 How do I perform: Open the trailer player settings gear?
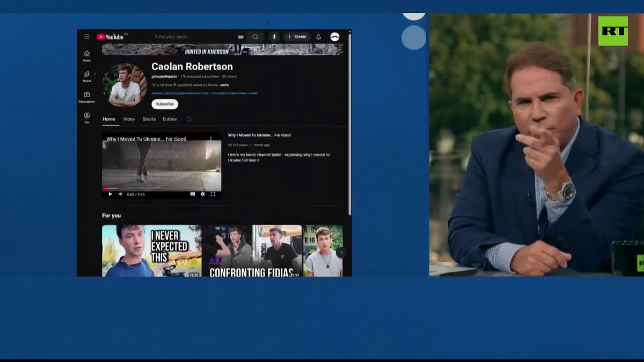coord(203,194)
